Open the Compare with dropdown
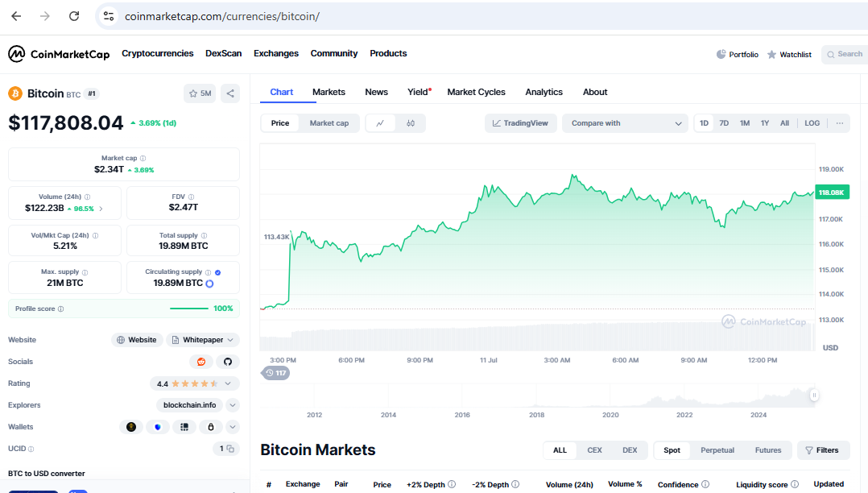Screen dimensions: 868x493 625,123
